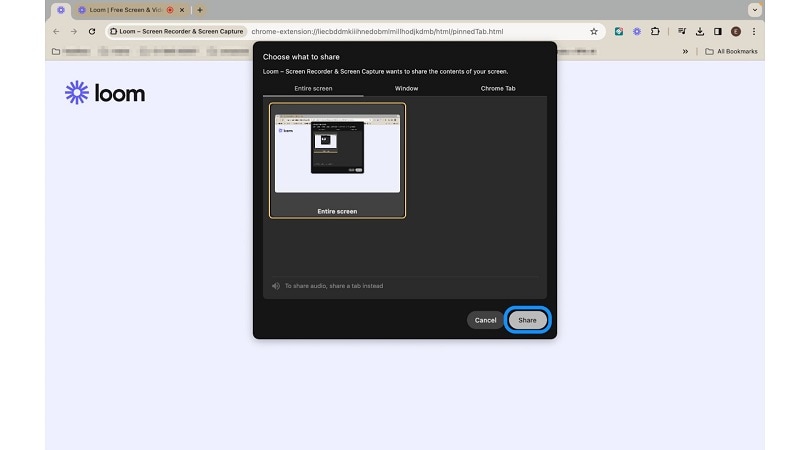Go forward using browser forward arrow
The width and height of the screenshot is (800, 450).
pyautogui.click(x=74, y=31)
